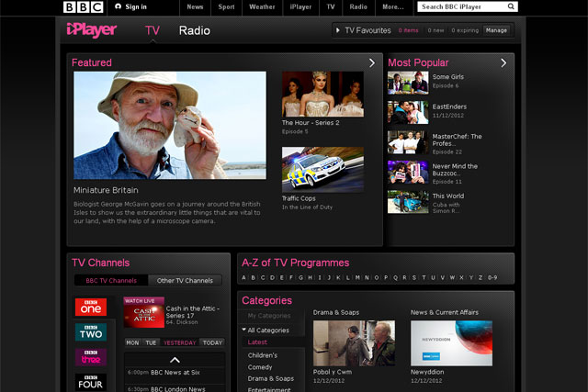The image size is (588, 392).
Task: Open the Pobol y Cwm thumbnail
Action: (354, 343)
